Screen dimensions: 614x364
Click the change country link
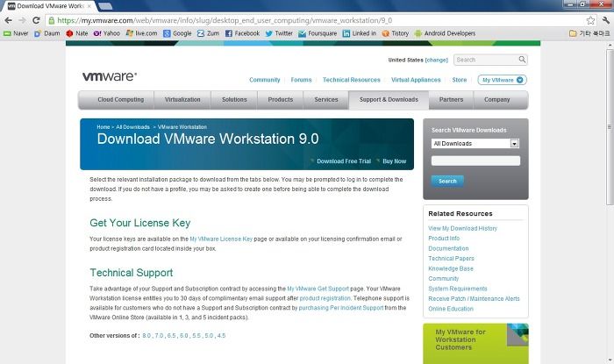coord(436,60)
